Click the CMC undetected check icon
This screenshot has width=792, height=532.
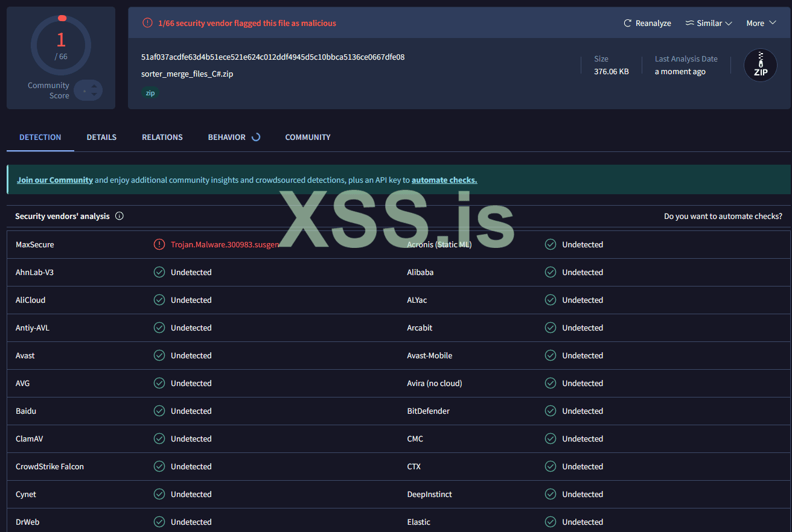click(x=551, y=439)
